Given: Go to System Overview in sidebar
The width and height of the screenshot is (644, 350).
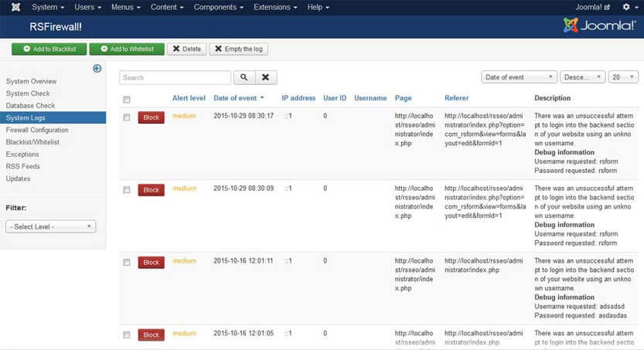Looking at the screenshot, I should pos(31,81).
